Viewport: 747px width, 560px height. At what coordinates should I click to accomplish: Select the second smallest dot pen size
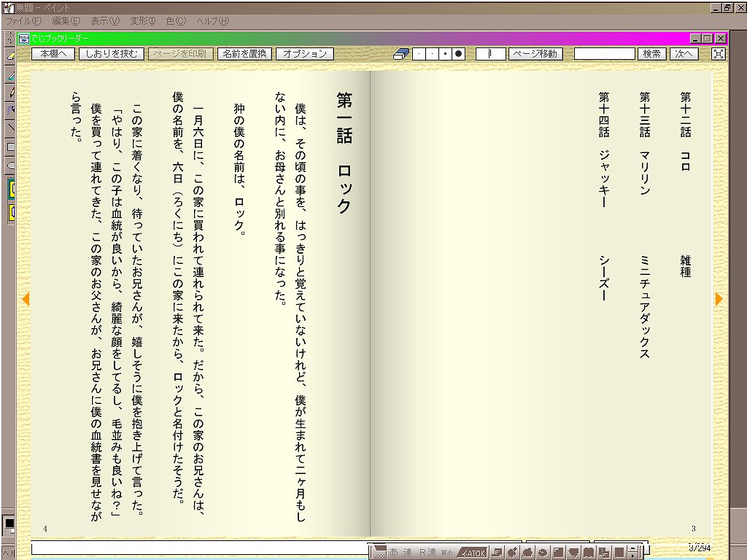click(x=432, y=54)
